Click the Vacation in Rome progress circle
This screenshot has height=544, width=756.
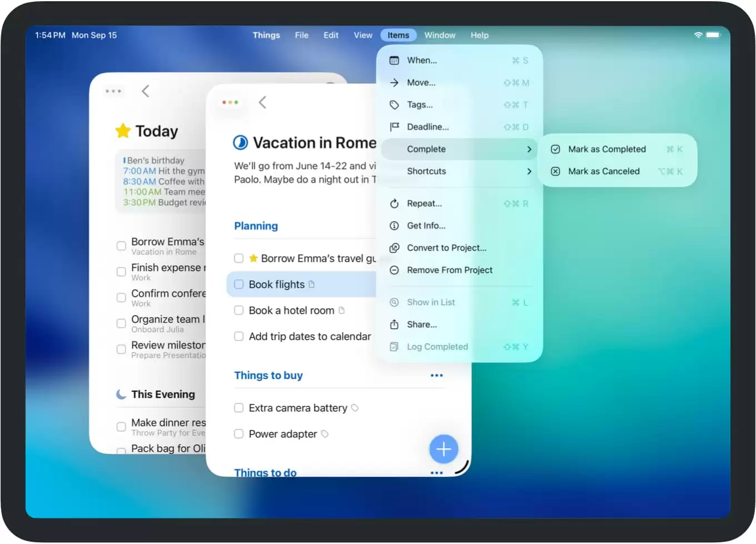point(240,143)
